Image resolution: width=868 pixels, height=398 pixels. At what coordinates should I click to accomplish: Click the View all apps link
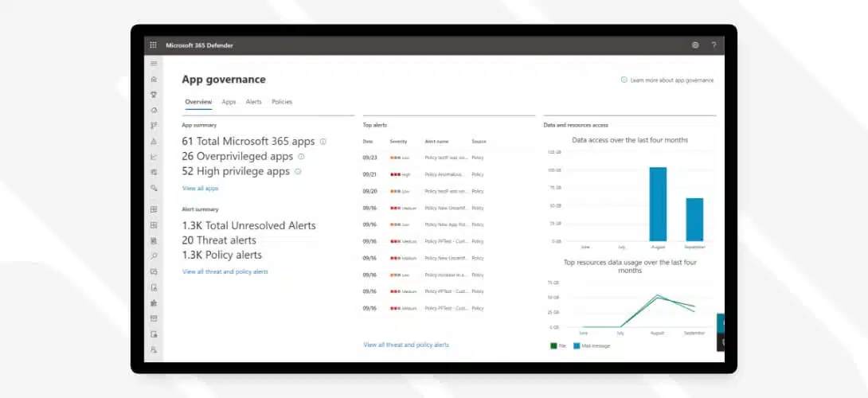pyautogui.click(x=201, y=188)
